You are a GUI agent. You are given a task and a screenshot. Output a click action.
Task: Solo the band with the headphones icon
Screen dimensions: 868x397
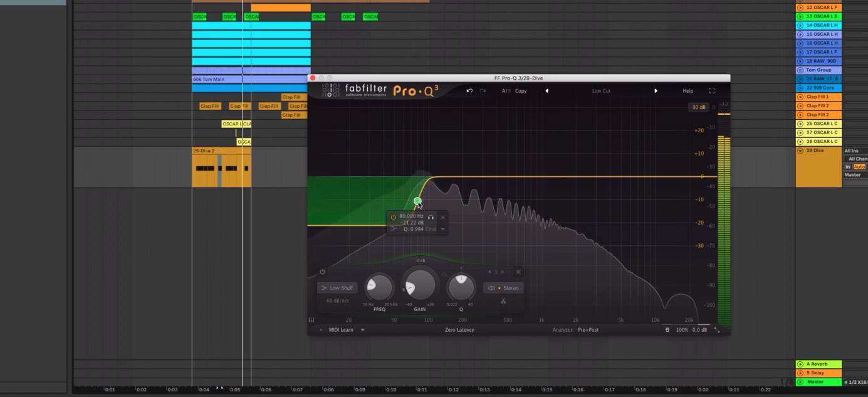click(431, 217)
